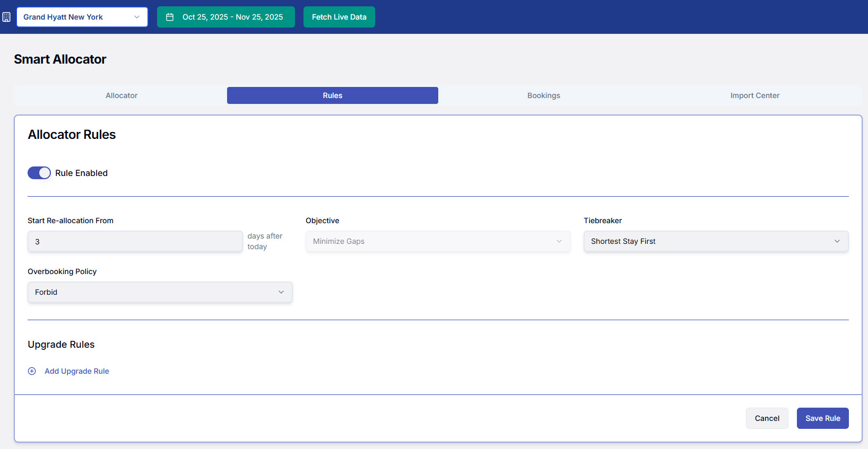Image resolution: width=868 pixels, height=449 pixels.
Task: Click the calendar icon beside the date range
Action: (170, 17)
